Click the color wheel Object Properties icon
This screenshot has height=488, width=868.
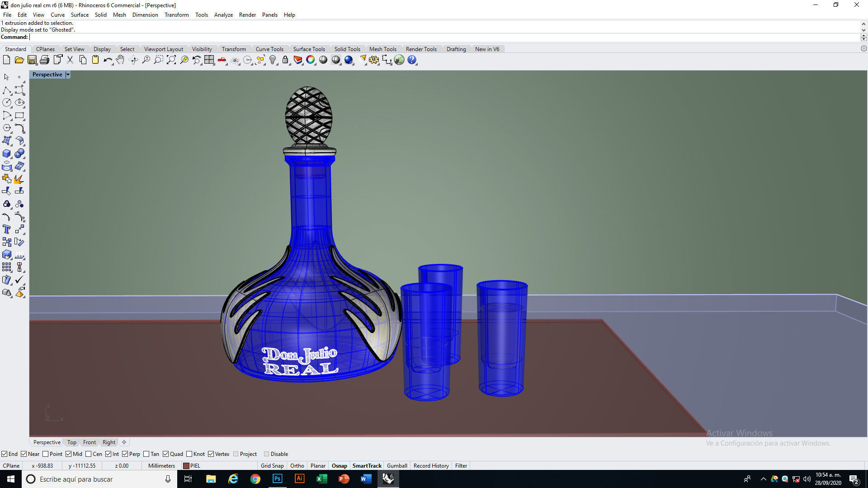click(311, 60)
